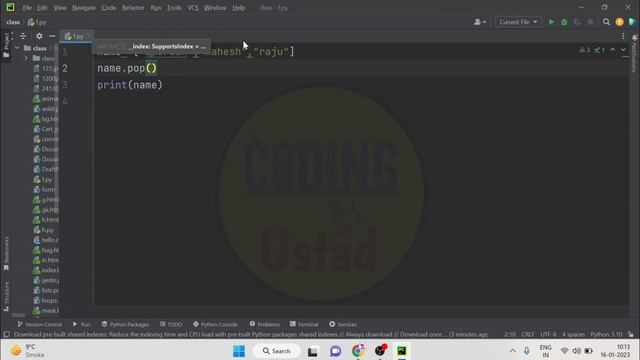
Task: Open the Refactor menu
Action: tap(133, 8)
